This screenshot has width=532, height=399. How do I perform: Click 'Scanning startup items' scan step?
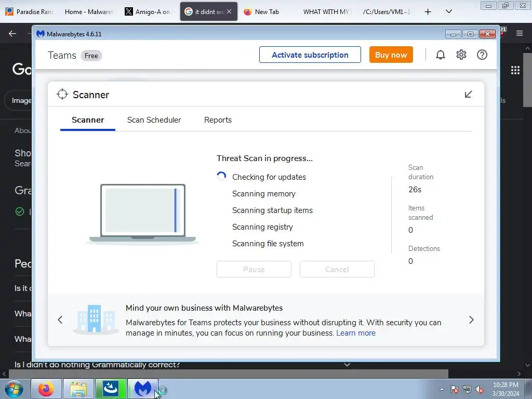pos(272,210)
